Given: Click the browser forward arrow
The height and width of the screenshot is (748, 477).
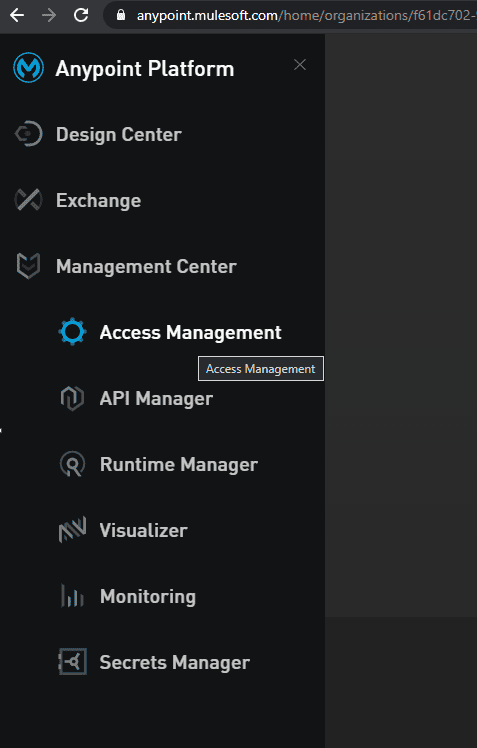Looking at the screenshot, I should click(x=49, y=15).
